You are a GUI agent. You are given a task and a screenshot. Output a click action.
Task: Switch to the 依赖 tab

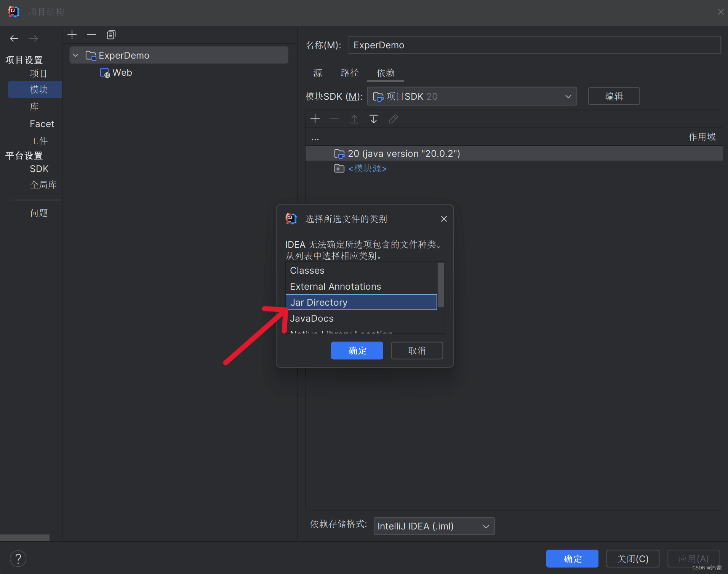[386, 73]
